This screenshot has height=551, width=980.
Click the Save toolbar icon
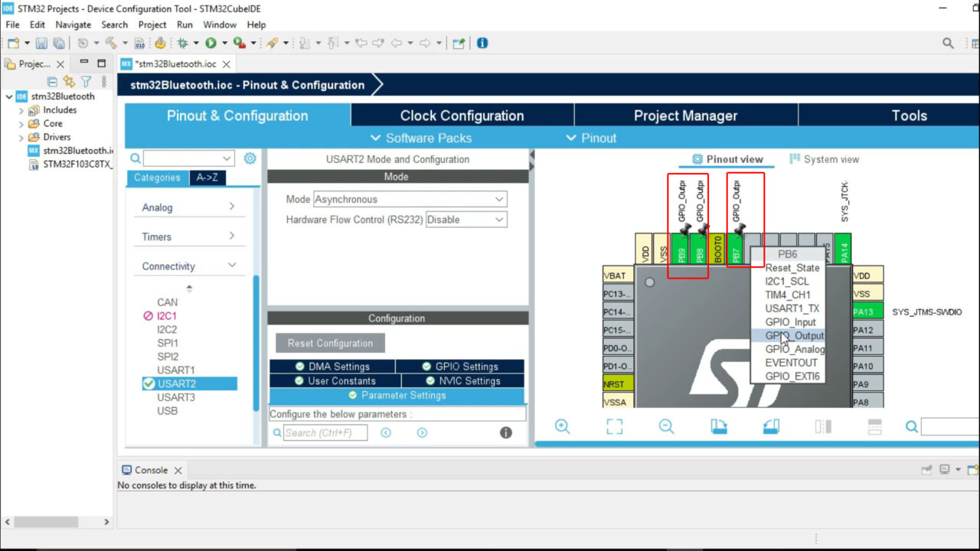coord(41,43)
